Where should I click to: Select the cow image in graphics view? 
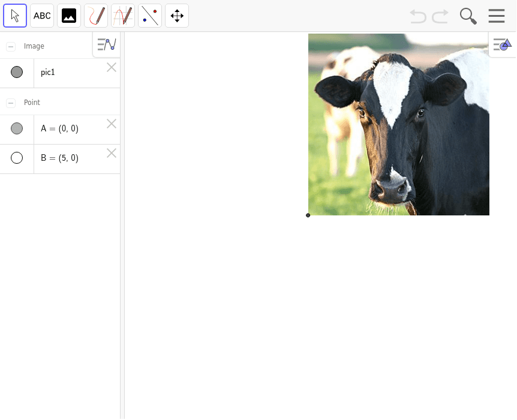pos(399,124)
